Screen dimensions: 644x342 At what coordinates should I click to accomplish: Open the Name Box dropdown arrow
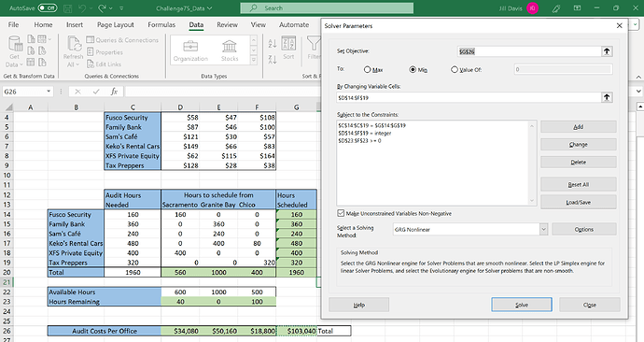coord(49,92)
